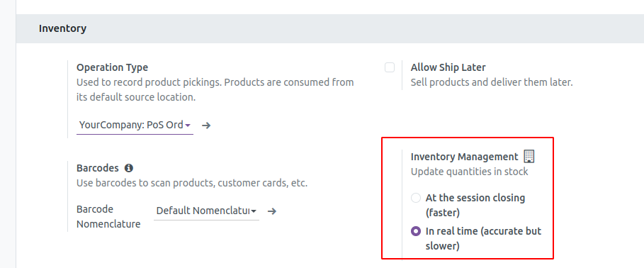
Task: Show the Barcodes info tooltip icon
Action: click(x=129, y=168)
